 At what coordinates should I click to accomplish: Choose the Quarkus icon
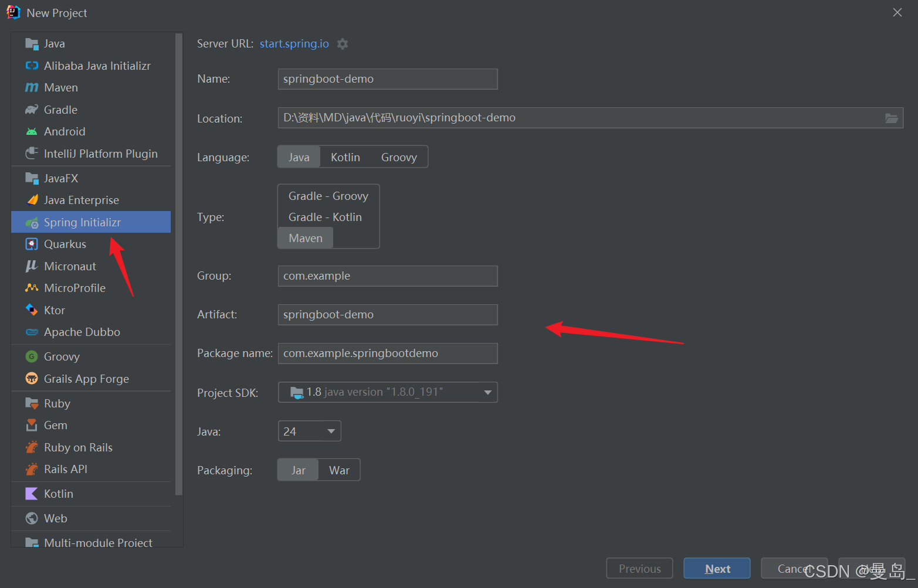pos(32,244)
